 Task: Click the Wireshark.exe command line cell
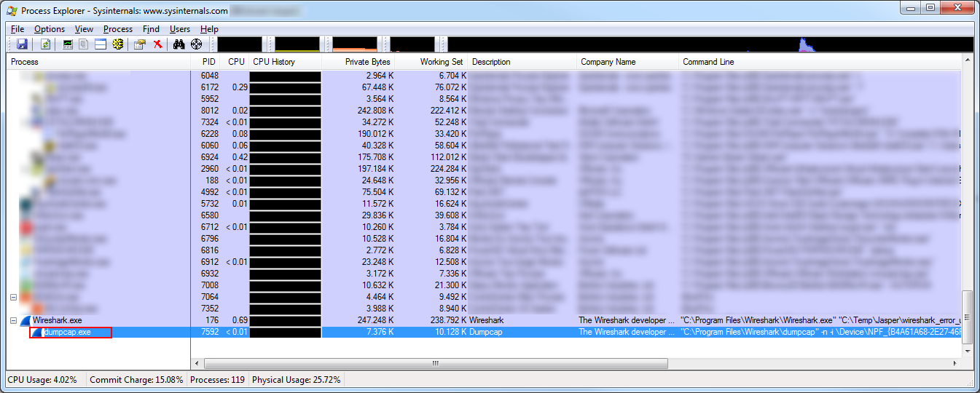coord(820,320)
